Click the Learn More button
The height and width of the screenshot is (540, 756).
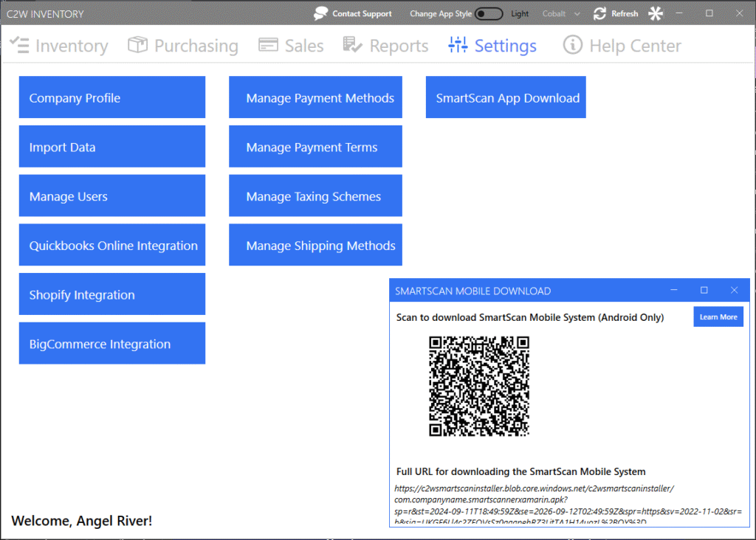point(718,316)
